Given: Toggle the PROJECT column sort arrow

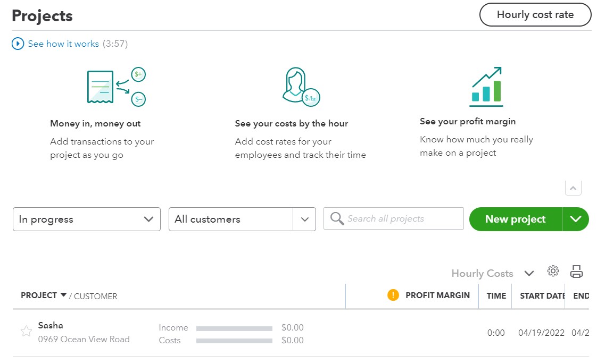Looking at the screenshot, I should [64, 295].
